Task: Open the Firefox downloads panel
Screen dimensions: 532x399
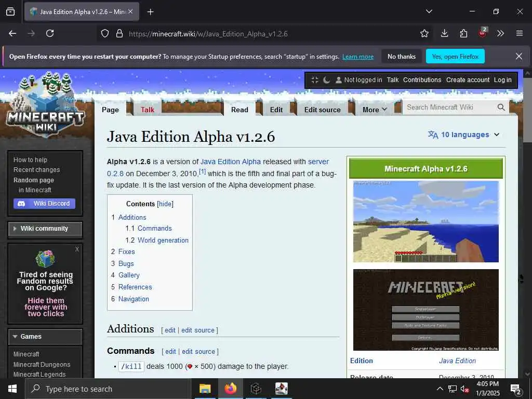Action: tap(444, 33)
